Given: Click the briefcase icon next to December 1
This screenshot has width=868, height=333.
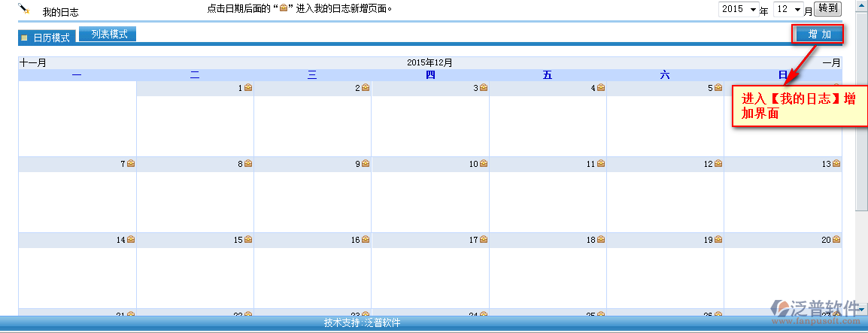Looking at the screenshot, I should [x=248, y=88].
